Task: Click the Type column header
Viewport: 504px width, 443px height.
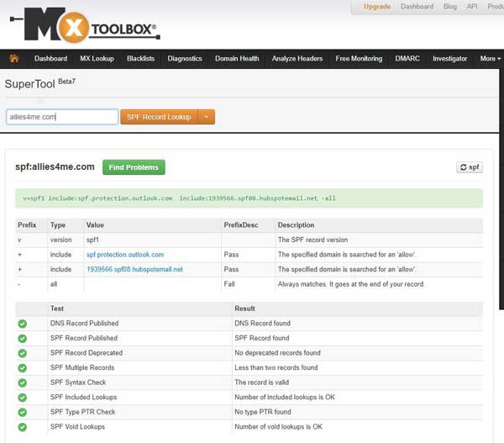Action: [58, 225]
